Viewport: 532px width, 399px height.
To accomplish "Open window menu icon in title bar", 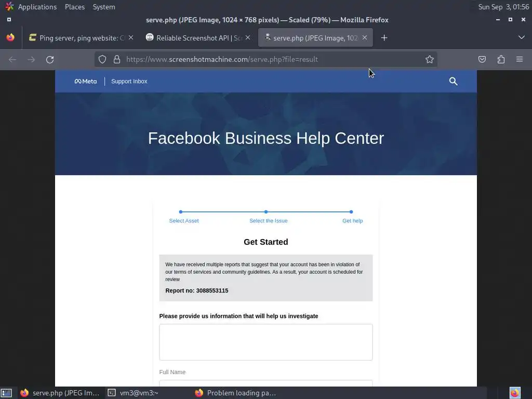I will coord(9,20).
